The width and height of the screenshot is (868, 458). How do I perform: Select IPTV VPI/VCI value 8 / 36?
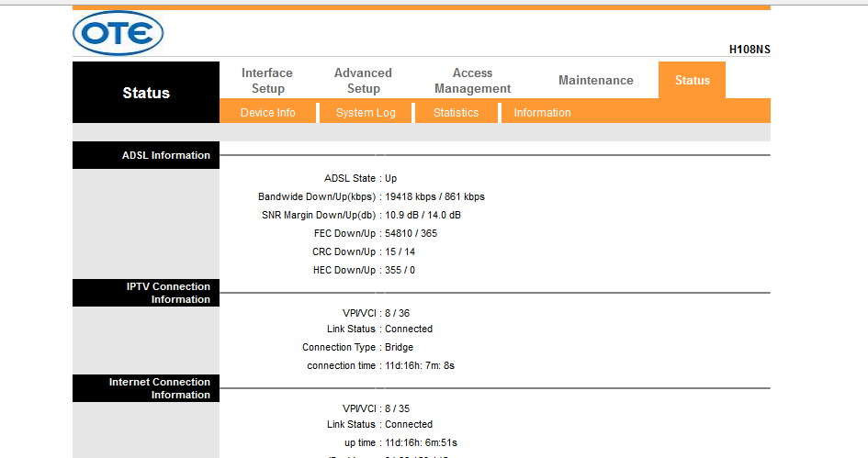397,313
